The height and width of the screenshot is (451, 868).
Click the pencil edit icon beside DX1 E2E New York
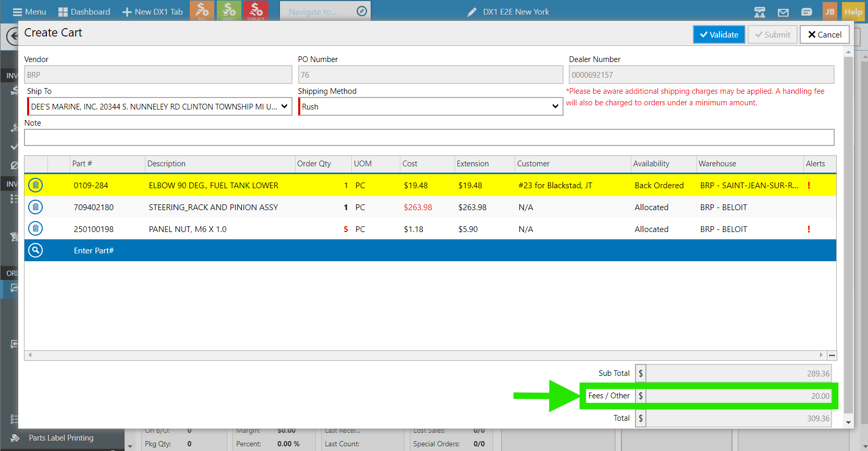(472, 11)
